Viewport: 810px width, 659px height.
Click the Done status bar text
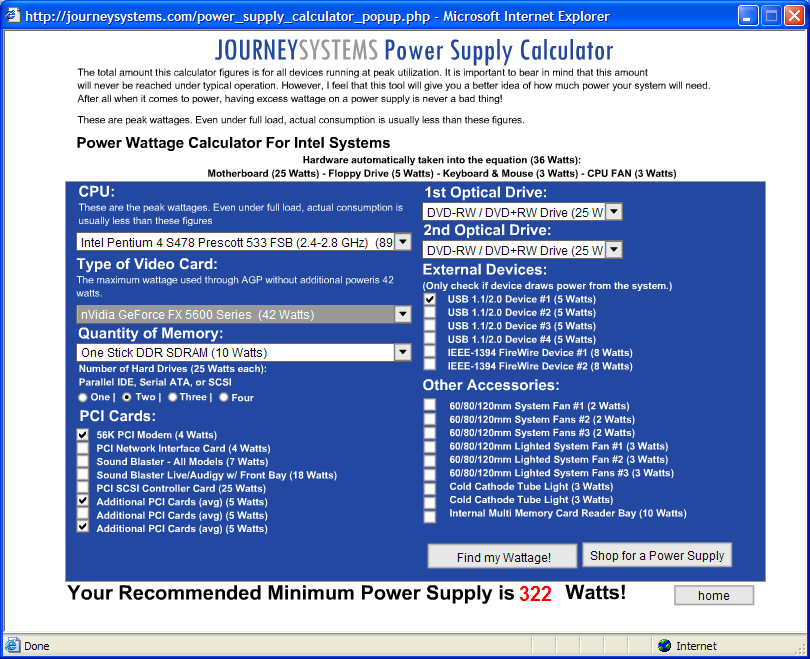pyautogui.click(x=37, y=646)
